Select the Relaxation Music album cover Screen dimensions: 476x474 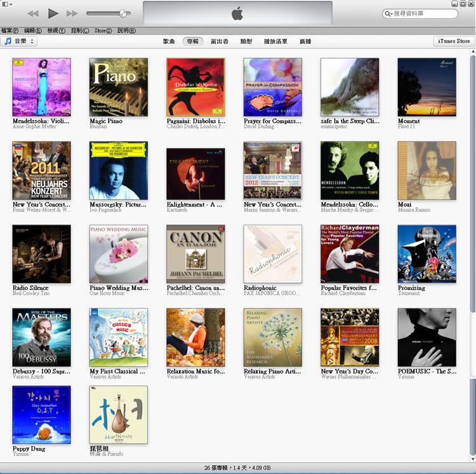coord(196,338)
